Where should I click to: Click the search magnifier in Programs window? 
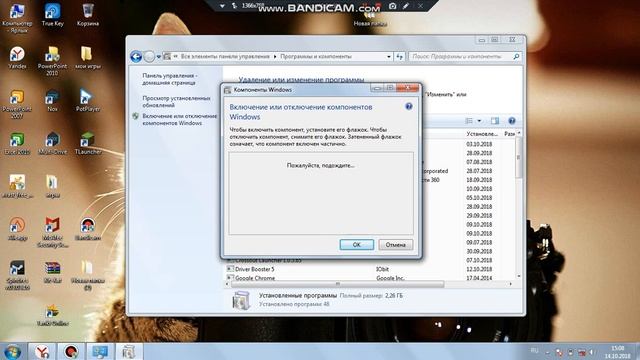516,56
